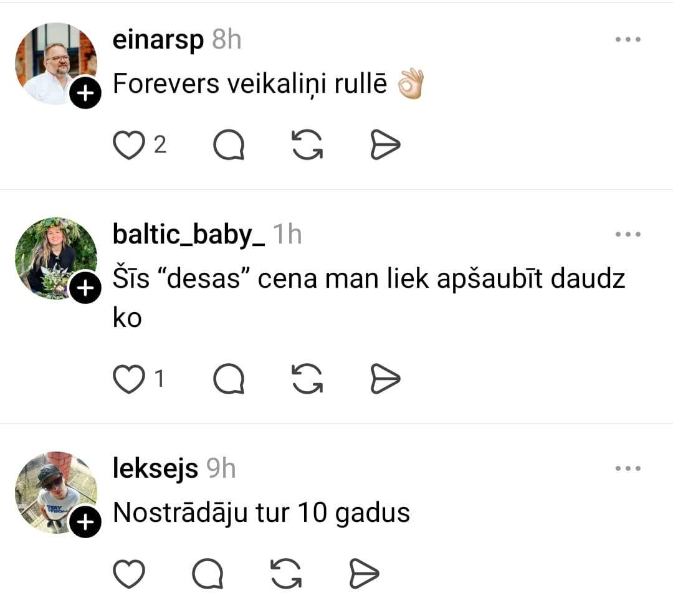This screenshot has height=616, width=673.
Task: Open more options for leksejs comment
Action: tap(628, 468)
